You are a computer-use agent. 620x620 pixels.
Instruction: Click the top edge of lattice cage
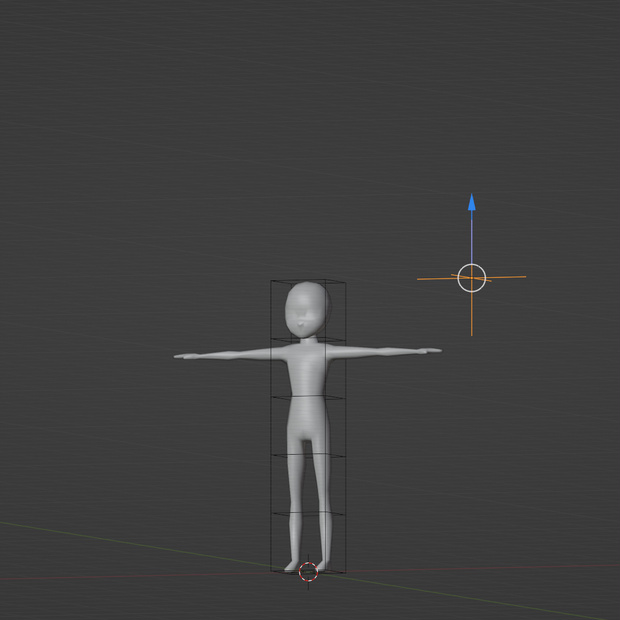coord(308,282)
